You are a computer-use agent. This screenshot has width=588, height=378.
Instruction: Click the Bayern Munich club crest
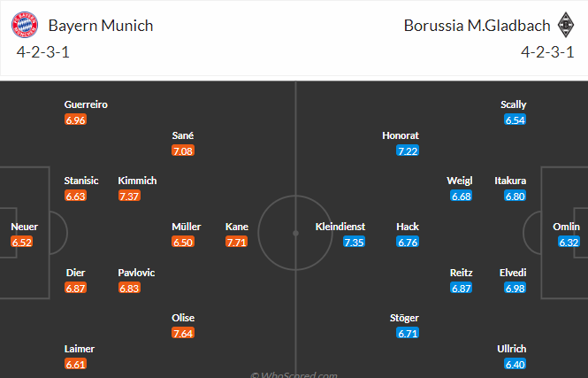pos(25,25)
